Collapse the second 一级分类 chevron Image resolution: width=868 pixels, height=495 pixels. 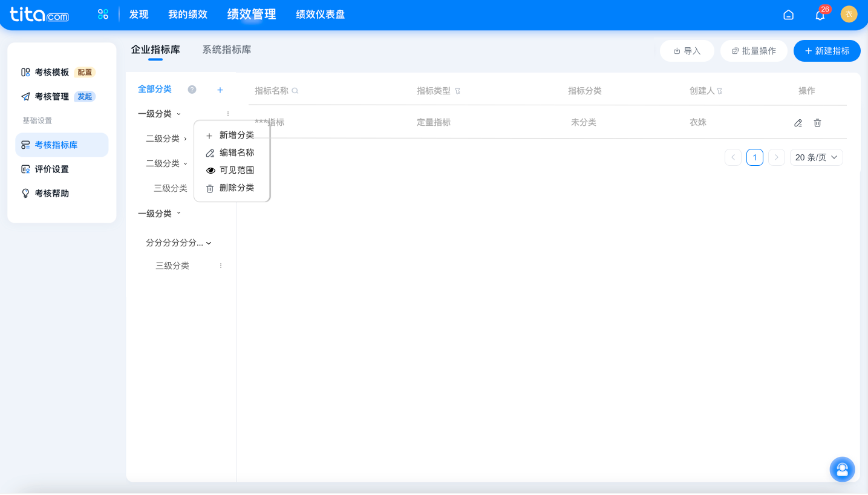[178, 214]
